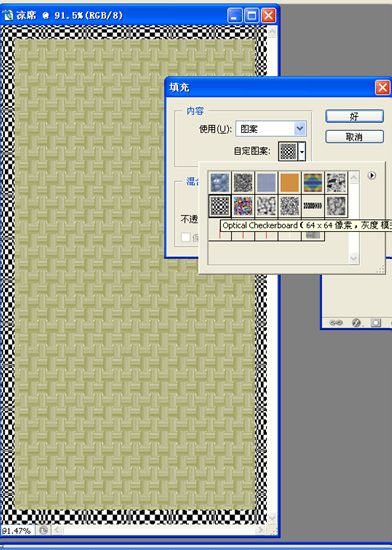Select the multicolored confetti pattern

click(243, 206)
